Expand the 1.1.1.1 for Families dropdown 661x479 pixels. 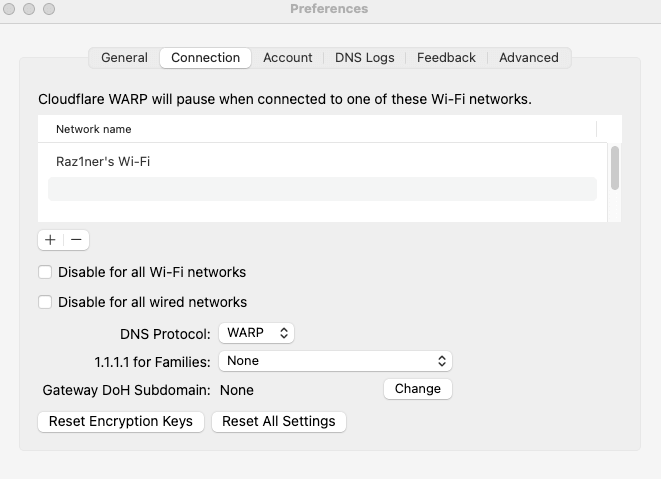click(336, 361)
